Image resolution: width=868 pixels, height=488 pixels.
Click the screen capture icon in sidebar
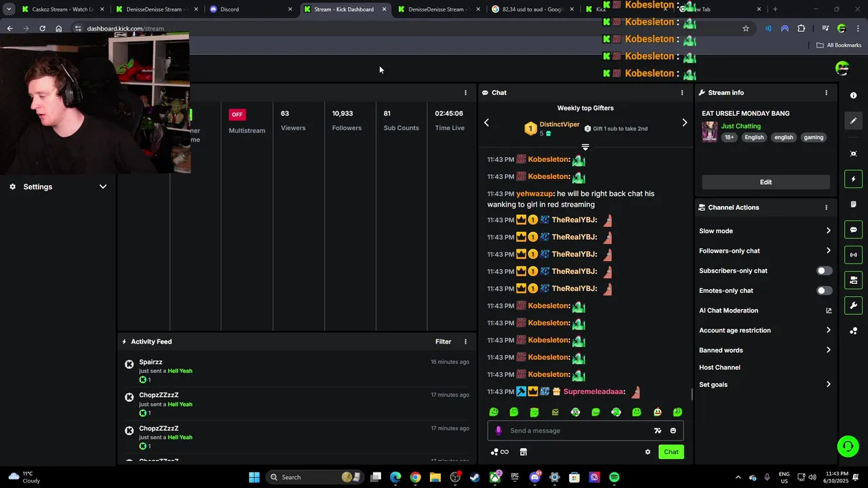[x=854, y=154]
